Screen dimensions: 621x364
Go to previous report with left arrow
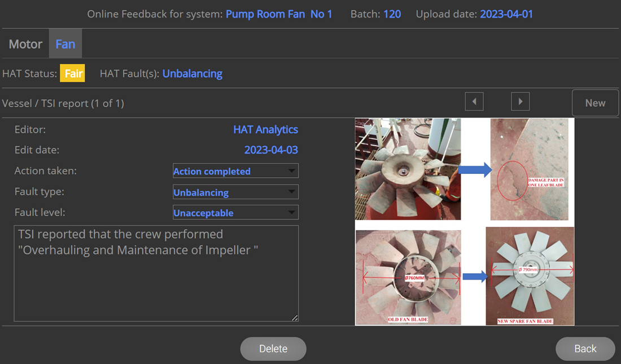(x=474, y=102)
